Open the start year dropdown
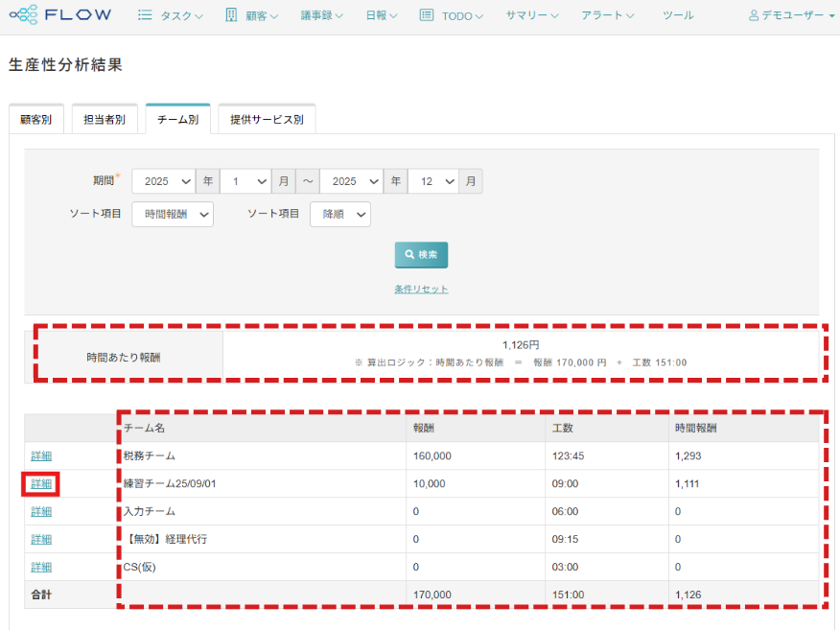840x630 pixels. coord(163,181)
